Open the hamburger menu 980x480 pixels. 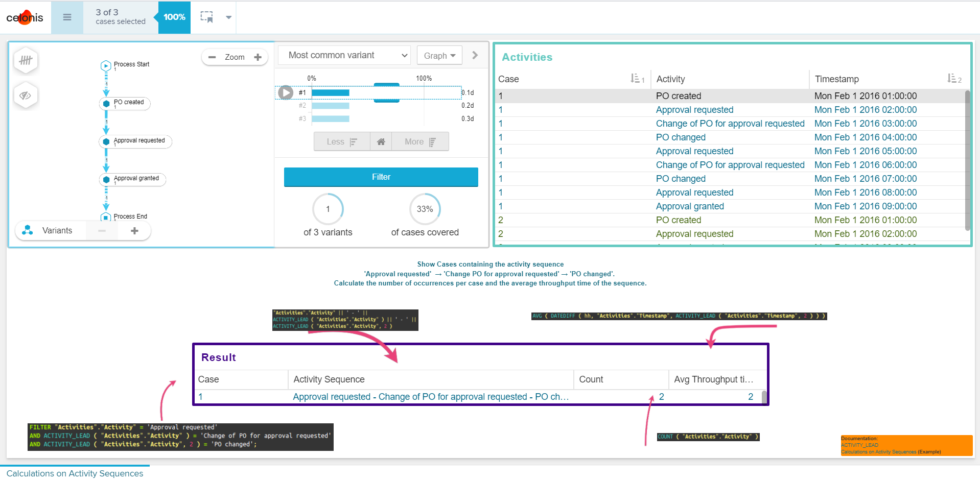coord(67,17)
